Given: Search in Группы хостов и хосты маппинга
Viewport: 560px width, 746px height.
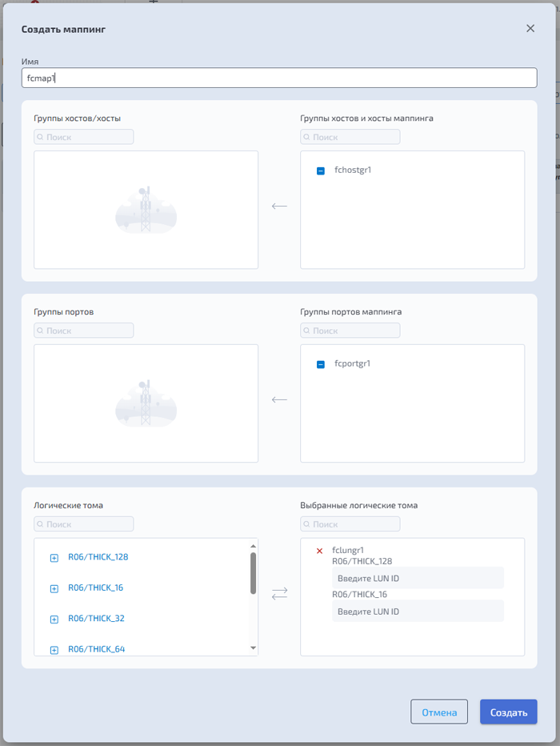Looking at the screenshot, I should [x=350, y=137].
